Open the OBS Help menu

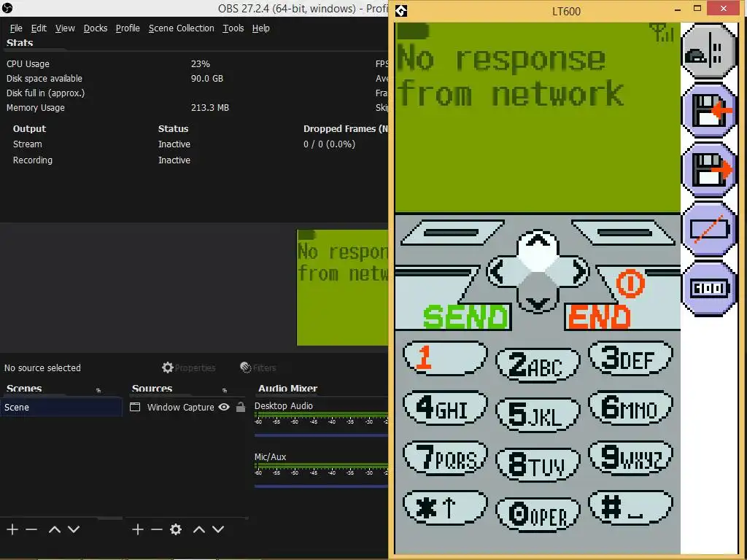tap(260, 28)
